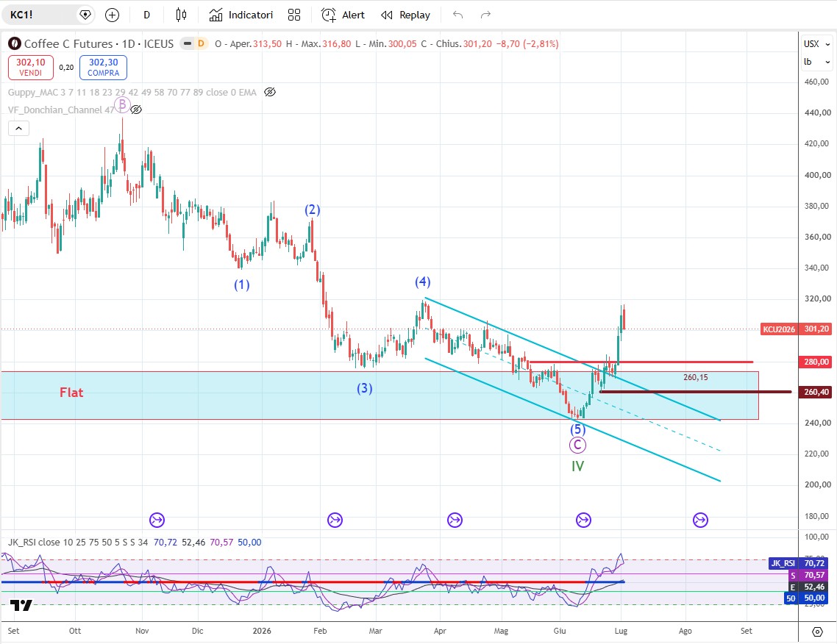Click the 2026 label on time axis
The image size is (837, 644).
262,631
